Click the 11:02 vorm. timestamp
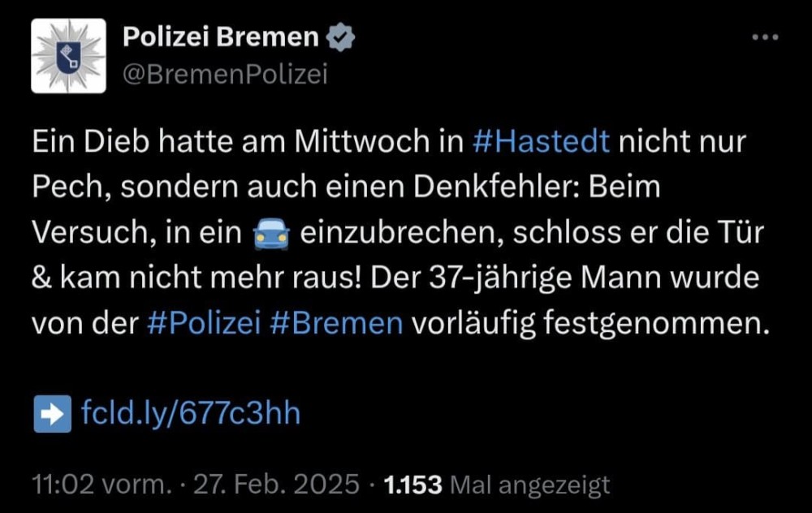The width and height of the screenshot is (812, 513). (x=101, y=485)
